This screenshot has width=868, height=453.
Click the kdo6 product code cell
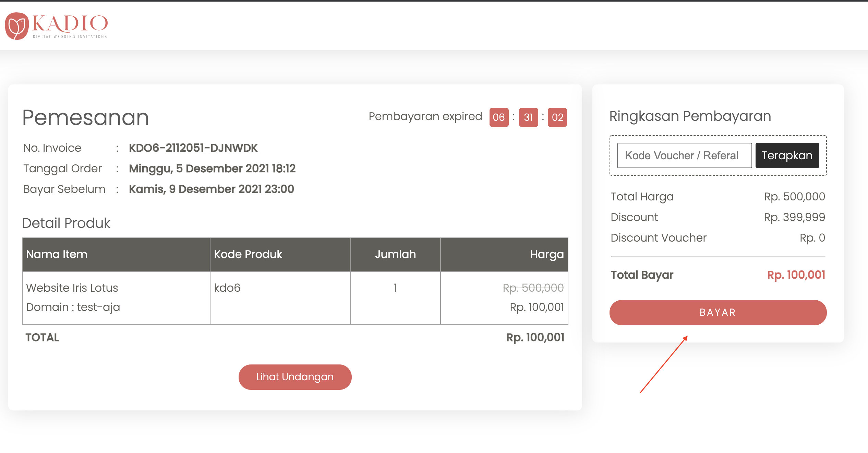click(x=227, y=288)
